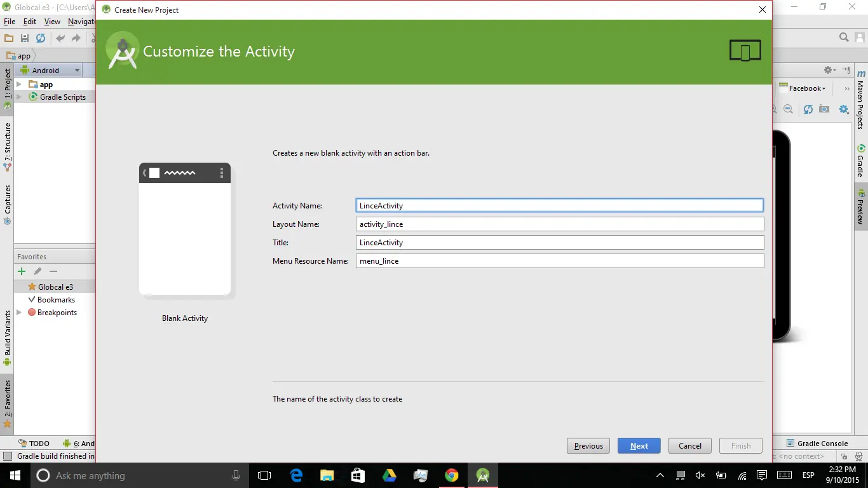Refresh the preview with the blue arrows icon
The width and height of the screenshot is (868, 488).
point(808,109)
